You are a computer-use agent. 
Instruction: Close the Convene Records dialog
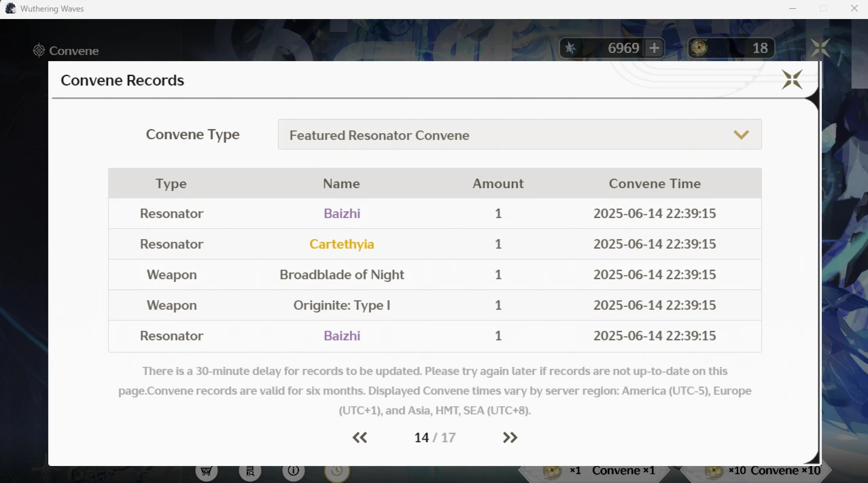[792, 79]
